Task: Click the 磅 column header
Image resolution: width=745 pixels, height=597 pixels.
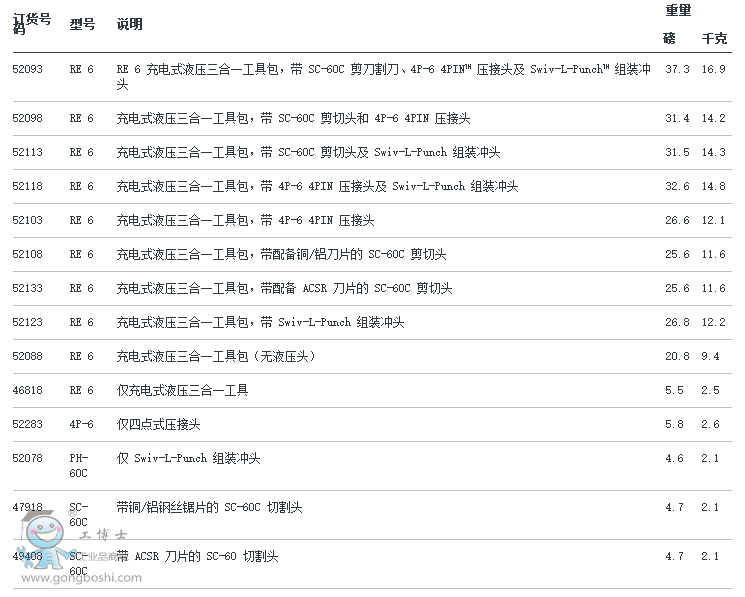Action: point(669,39)
